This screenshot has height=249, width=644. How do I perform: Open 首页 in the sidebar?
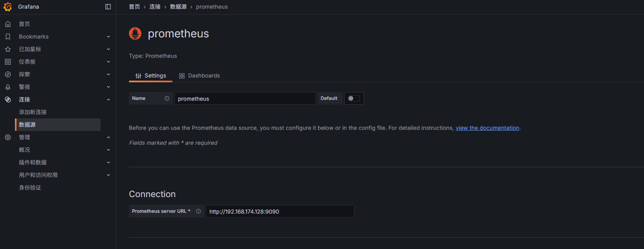point(24,24)
